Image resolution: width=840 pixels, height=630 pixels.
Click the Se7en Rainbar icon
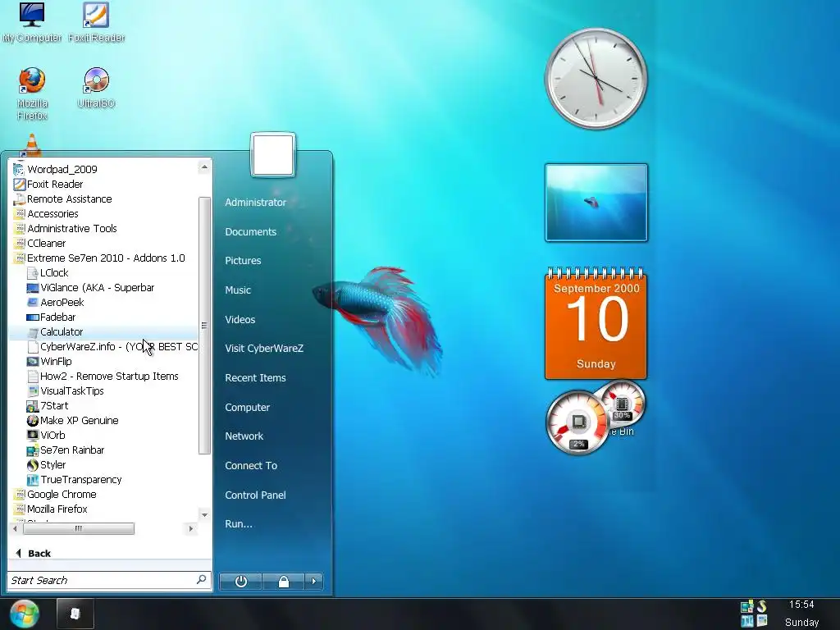33,450
